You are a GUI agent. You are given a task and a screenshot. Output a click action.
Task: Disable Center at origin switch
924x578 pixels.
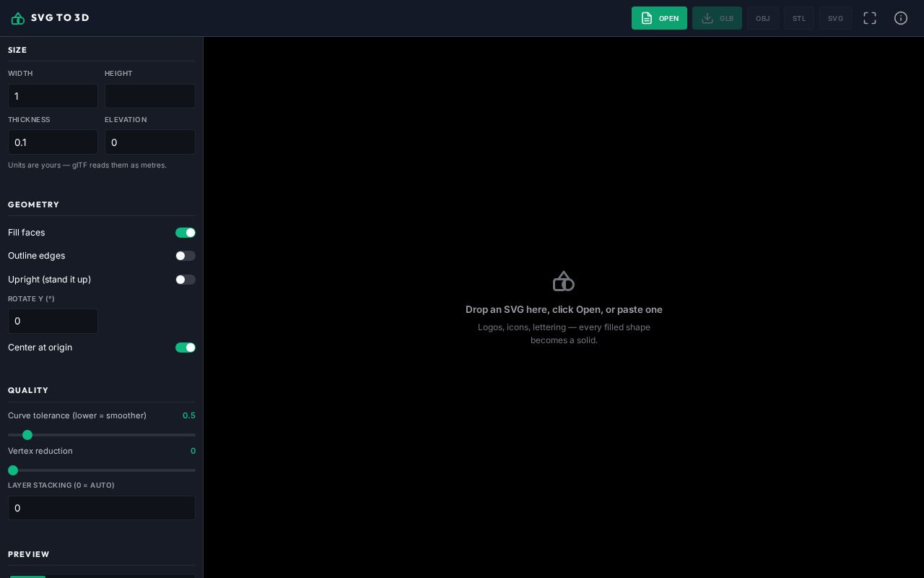[186, 348]
